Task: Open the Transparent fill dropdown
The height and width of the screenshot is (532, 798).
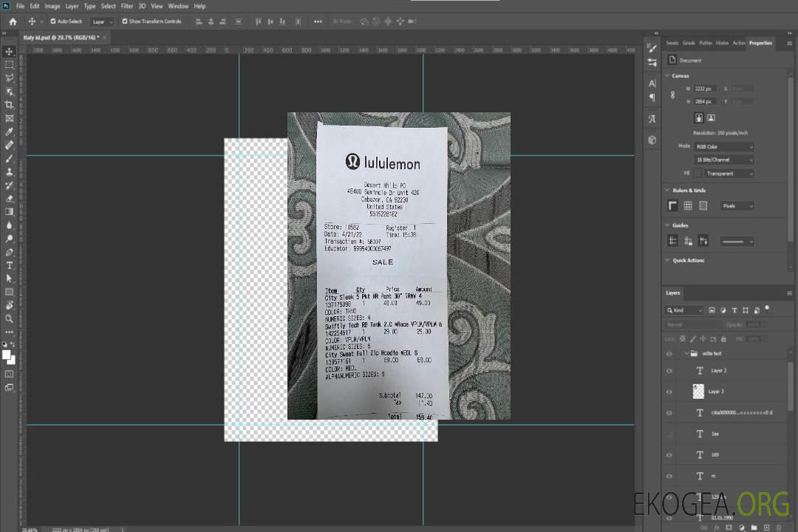Action: click(x=729, y=174)
